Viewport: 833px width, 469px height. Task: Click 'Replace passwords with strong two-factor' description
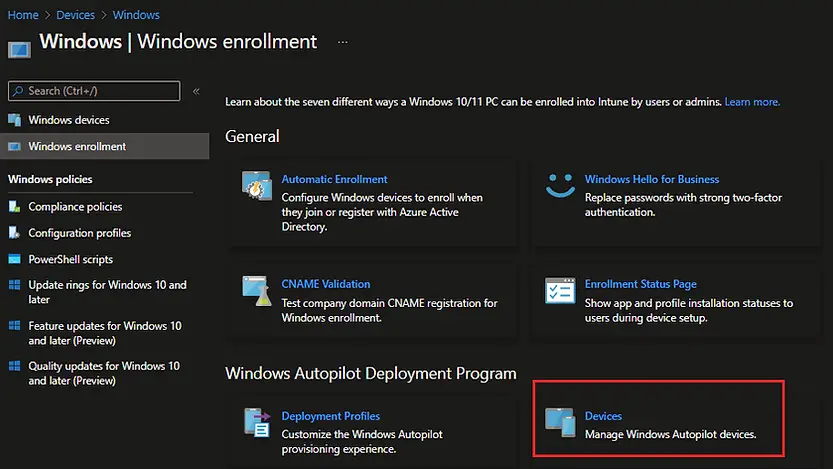click(x=683, y=204)
